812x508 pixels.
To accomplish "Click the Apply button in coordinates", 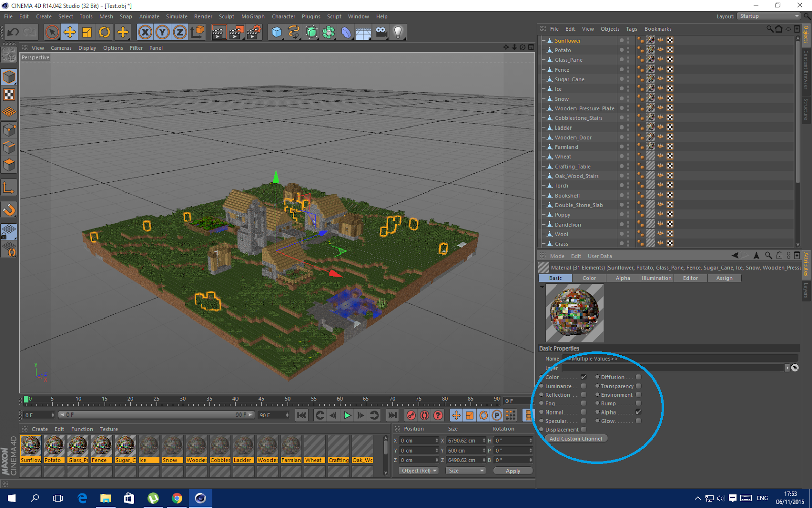I will pos(513,471).
